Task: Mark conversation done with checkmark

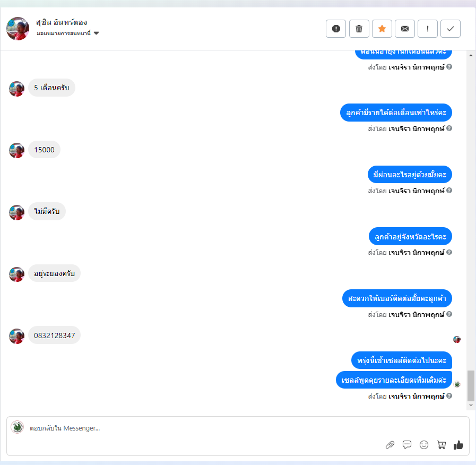Action: pyautogui.click(x=451, y=29)
